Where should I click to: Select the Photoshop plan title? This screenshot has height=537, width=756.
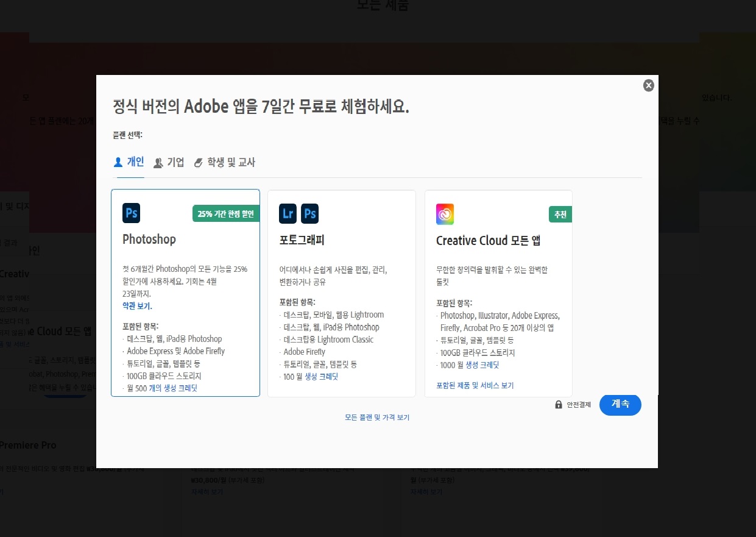click(x=149, y=239)
